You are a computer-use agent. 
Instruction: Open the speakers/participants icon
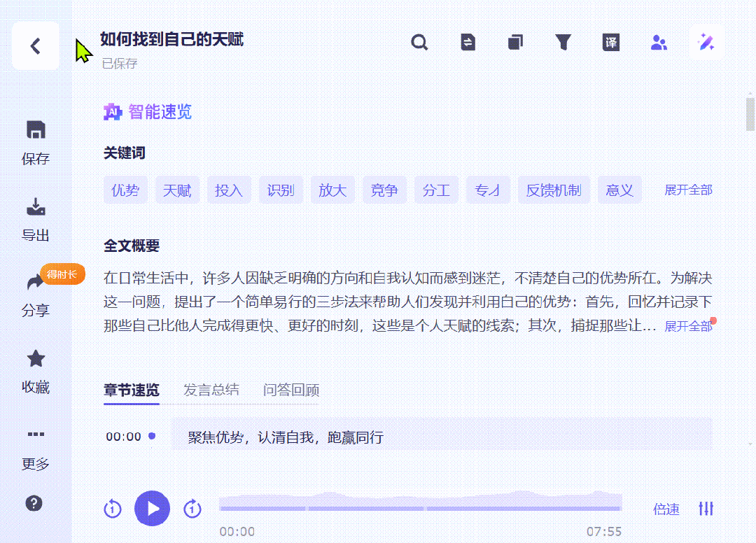tap(659, 42)
